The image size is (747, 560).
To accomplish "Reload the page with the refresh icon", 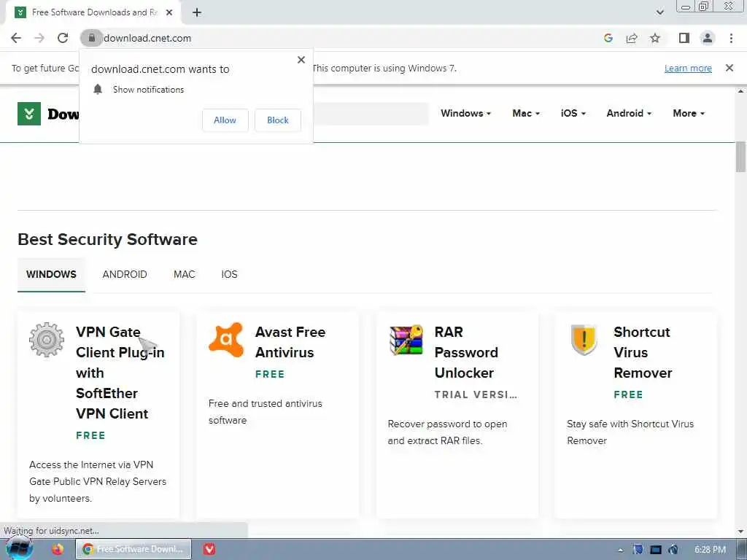I will point(63,38).
